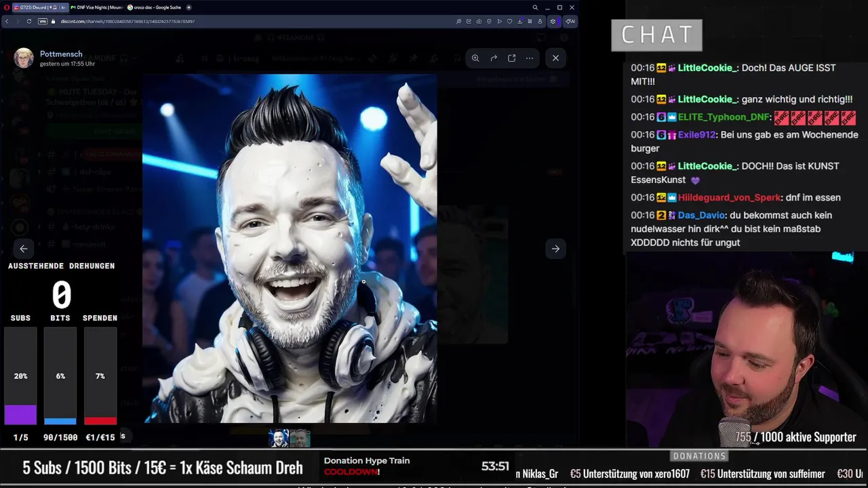
Task: Switch to the Discord browser tab
Action: click(39, 7)
